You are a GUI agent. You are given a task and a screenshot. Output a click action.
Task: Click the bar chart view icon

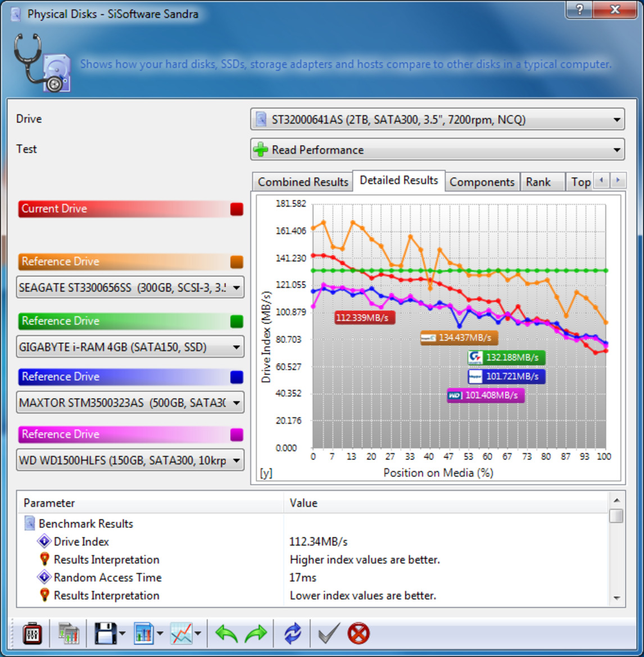(144, 633)
